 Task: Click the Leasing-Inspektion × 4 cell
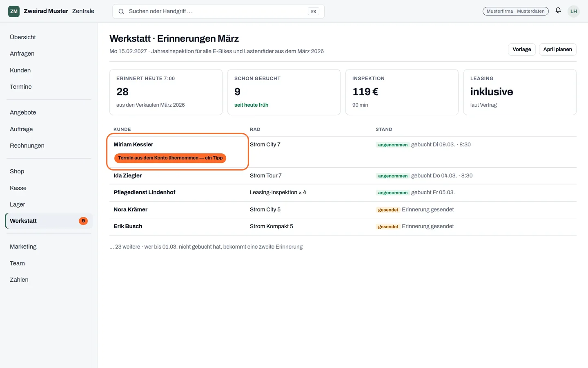click(x=278, y=192)
